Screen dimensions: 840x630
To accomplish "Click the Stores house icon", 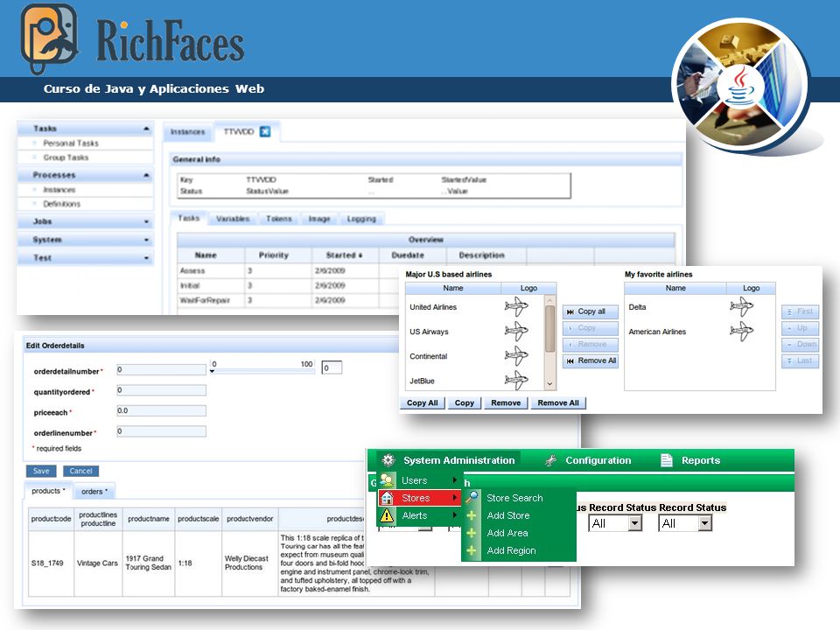I will pyautogui.click(x=387, y=498).
